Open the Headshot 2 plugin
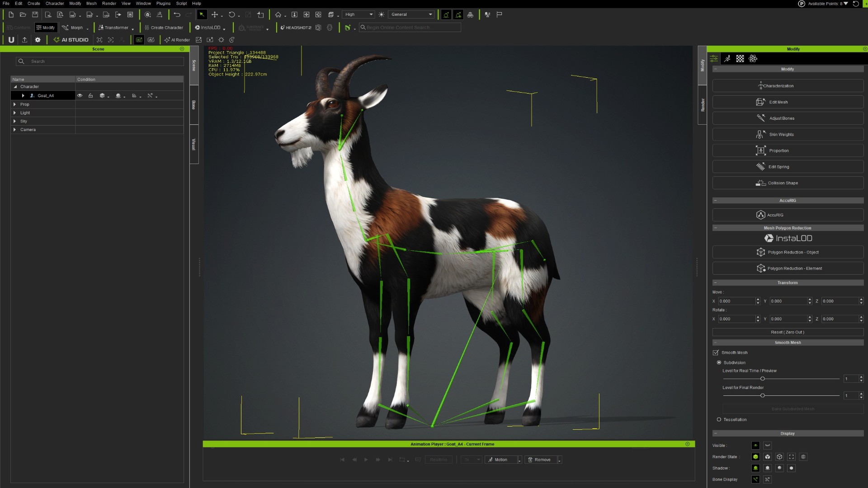The height and width of the screenshot is (488, 868). tap(296, 28)
